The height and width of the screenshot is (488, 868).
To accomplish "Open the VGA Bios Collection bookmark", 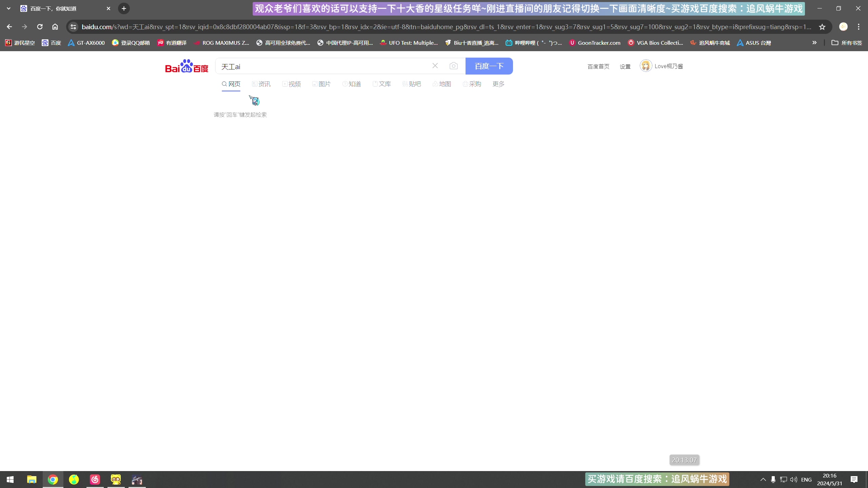I will pyautogui.click(x=655, y=43).
